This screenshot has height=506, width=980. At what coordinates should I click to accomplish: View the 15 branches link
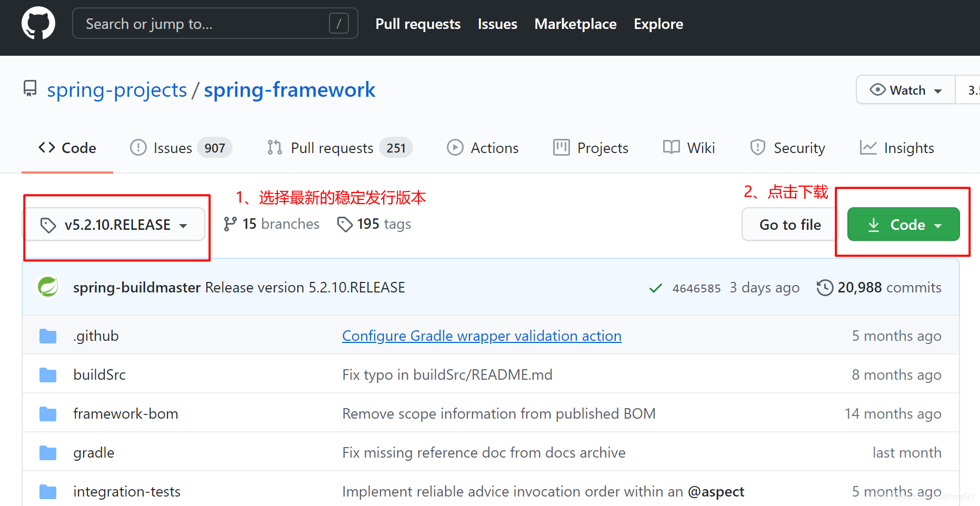(x=272, y=224)
